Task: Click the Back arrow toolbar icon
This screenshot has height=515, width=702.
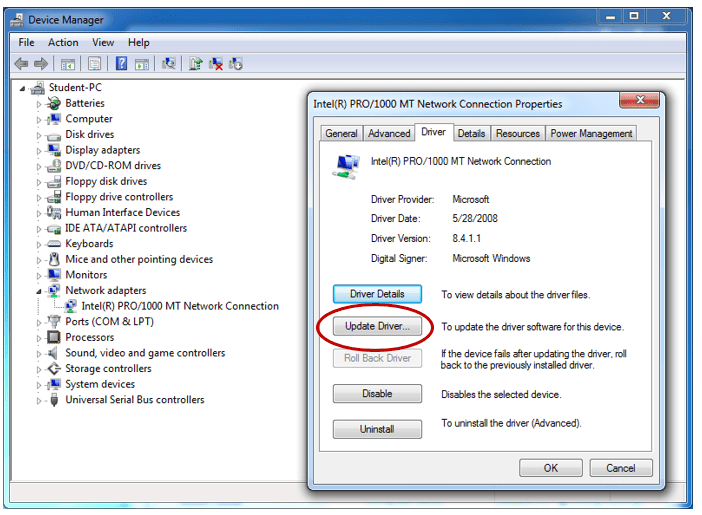Action: coord(21,64)
